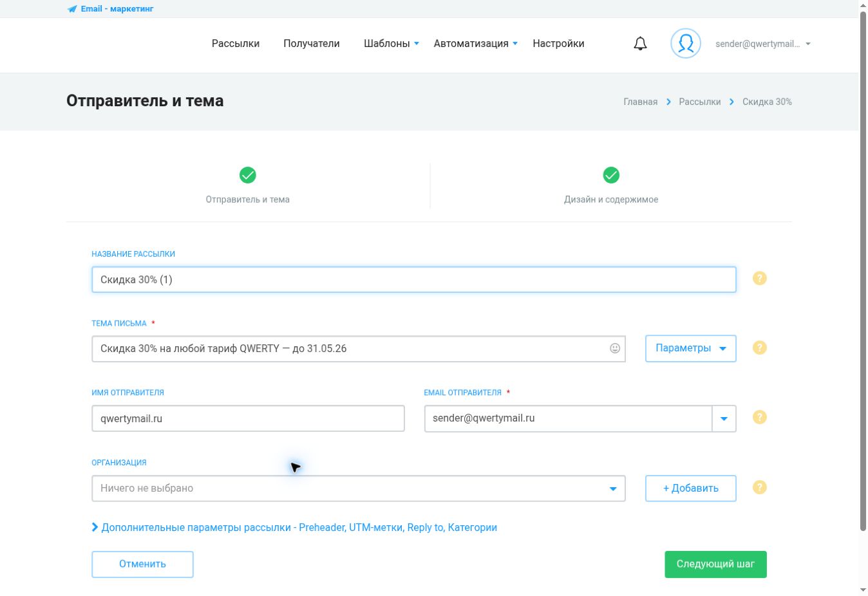Click the Следующий шаг button
Viewport: 868px width, 596px height.
click(x=715, y=564)
